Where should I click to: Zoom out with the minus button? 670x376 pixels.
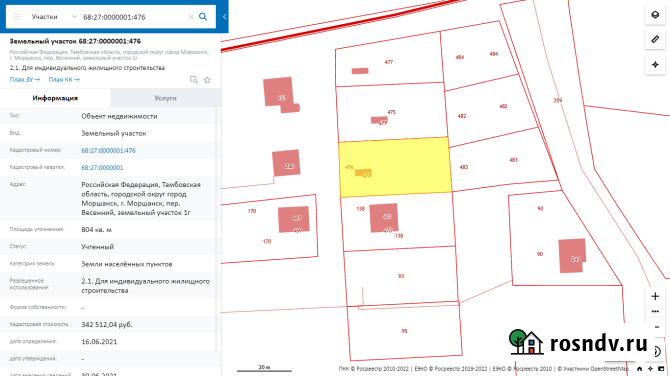coord(656,327)
